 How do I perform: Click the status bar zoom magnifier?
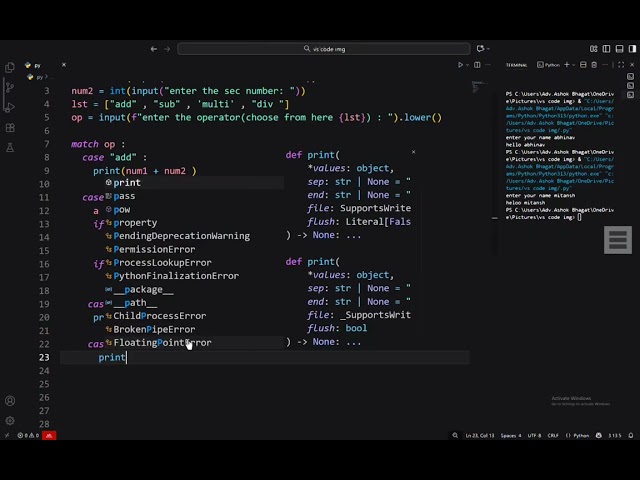[x=455, y=436]
